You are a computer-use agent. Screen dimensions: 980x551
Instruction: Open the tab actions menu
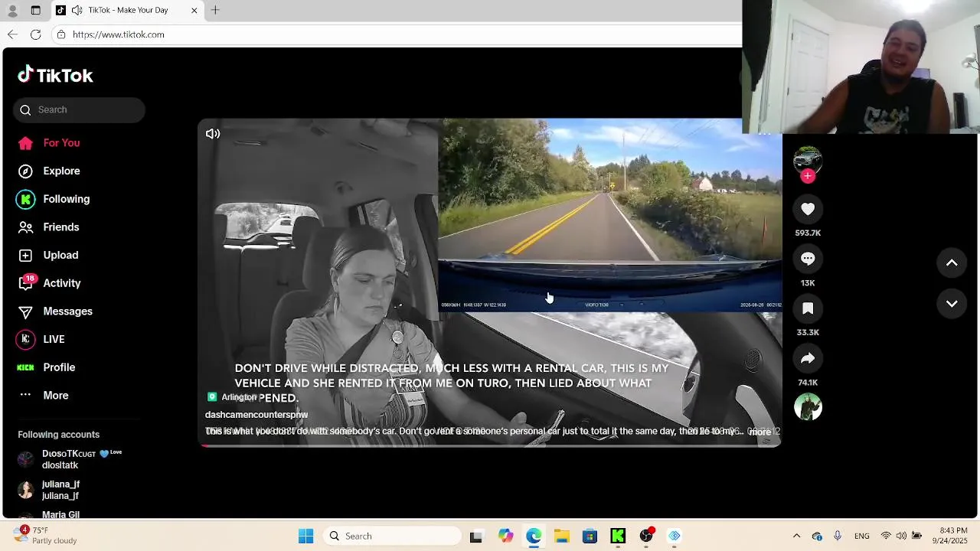pos(35,10)
